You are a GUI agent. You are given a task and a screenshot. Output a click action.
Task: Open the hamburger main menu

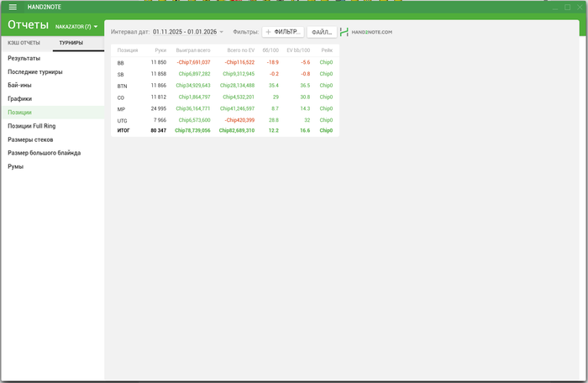click(13, 7)
